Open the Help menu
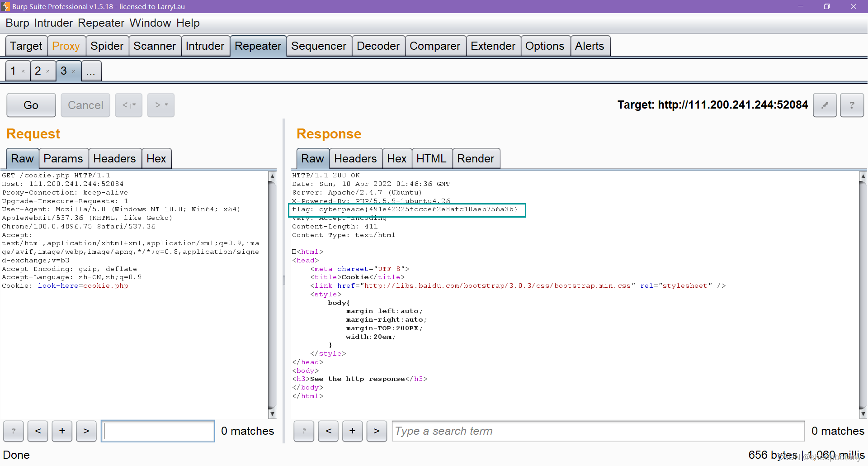The image size is (868, 466). point(188,23)
